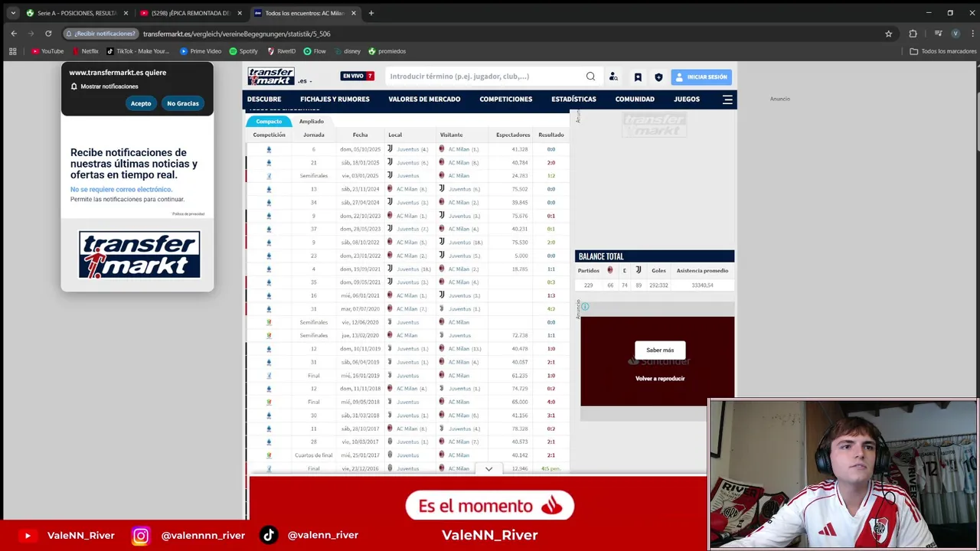Click the Fecha column header
This screenshot has width=980, height=551.
(360, 135)
